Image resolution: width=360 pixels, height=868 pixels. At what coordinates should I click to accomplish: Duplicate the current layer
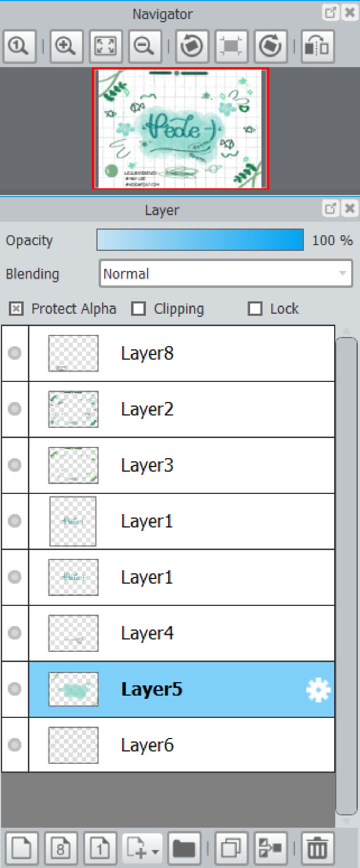pyautogui.click(x=231, y=848)
